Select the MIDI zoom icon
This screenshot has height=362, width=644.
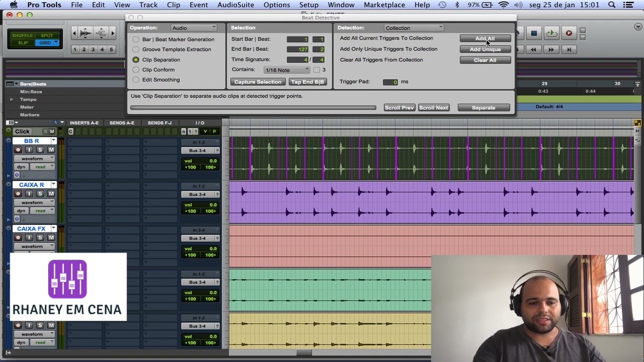pyautogui.click(x=101, y=34)
